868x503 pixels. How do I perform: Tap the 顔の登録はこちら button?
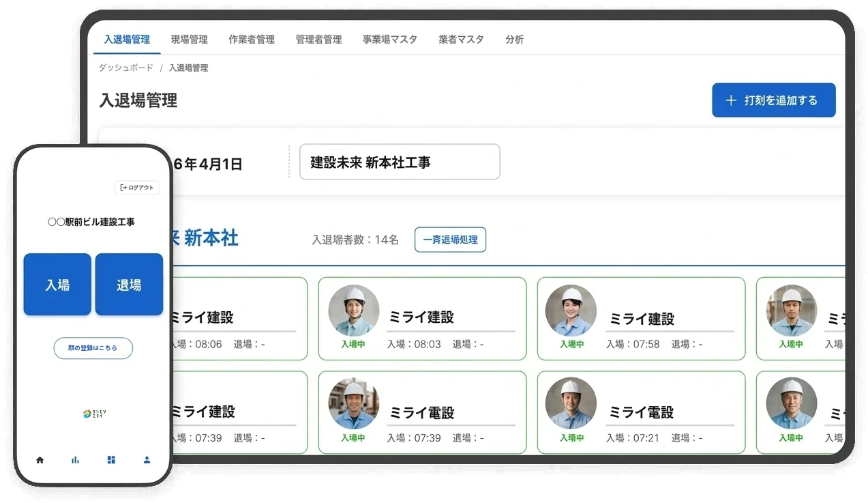click(93, 348)
